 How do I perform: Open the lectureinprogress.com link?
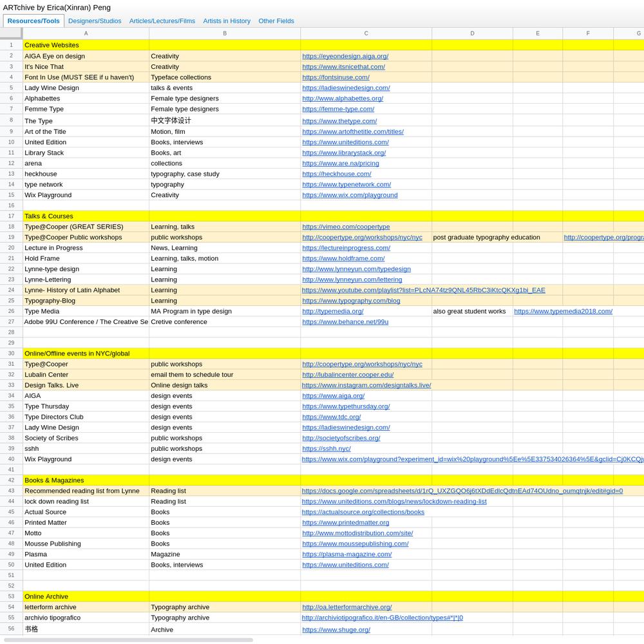(x=346, y=248)
